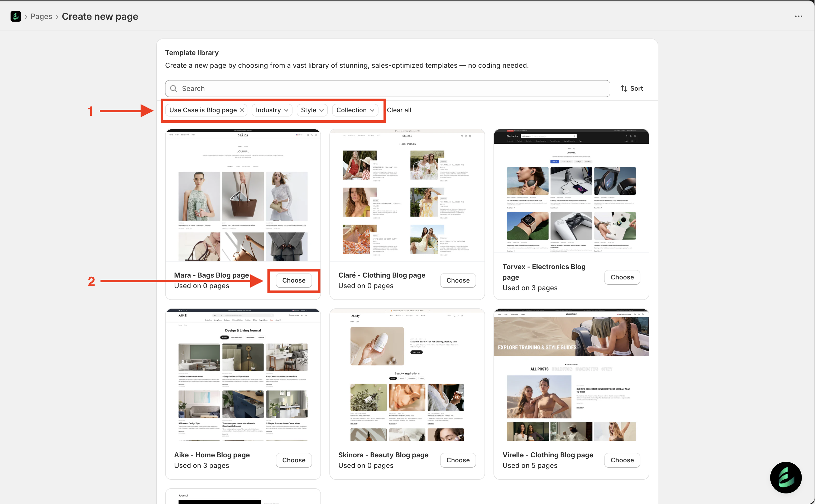Click the template Search input field
This screenshot has width=815, height=504.
tap(394, 88)
